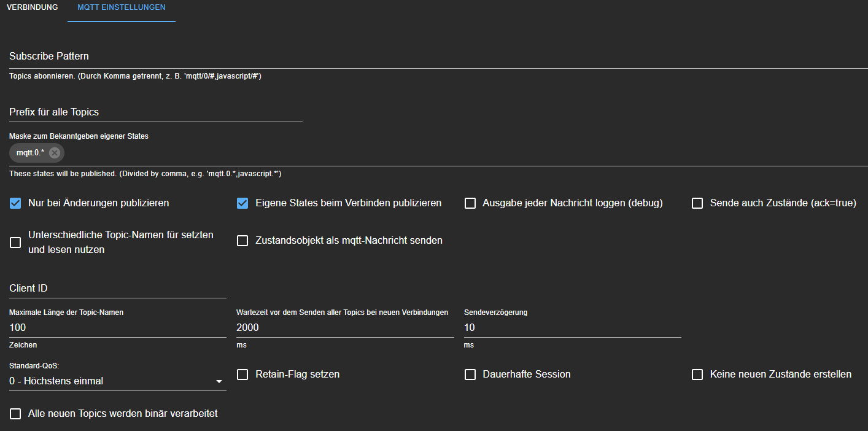Viewport: 868px width, 431px height.
Task: Click the Sendeverzögerung value field
Action: [572, 328]
